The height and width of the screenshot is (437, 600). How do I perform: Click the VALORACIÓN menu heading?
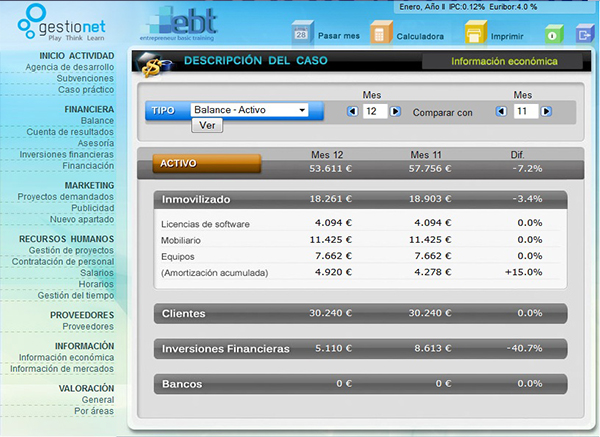point(86,388)
